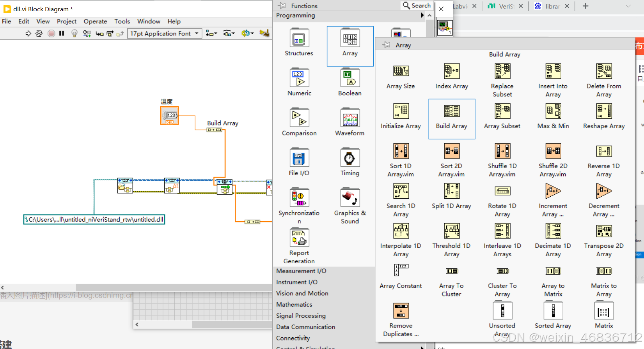Open the Project menu
The image size is (644, 349).
click(67, 21)
